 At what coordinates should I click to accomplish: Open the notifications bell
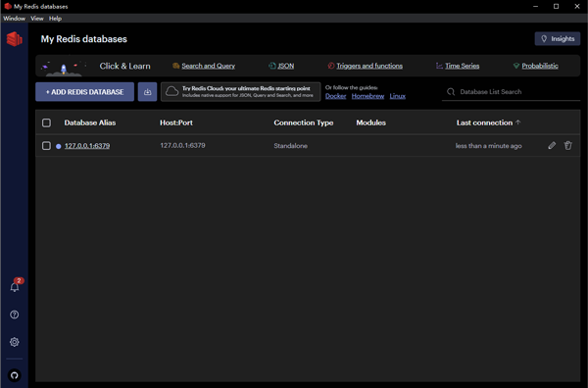15,287
